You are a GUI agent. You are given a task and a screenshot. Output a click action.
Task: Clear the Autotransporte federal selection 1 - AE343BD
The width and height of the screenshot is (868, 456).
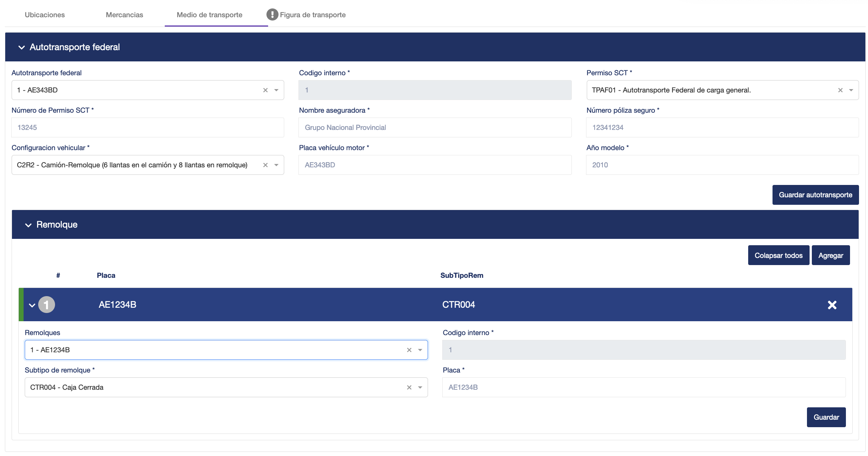click(265, 90)
